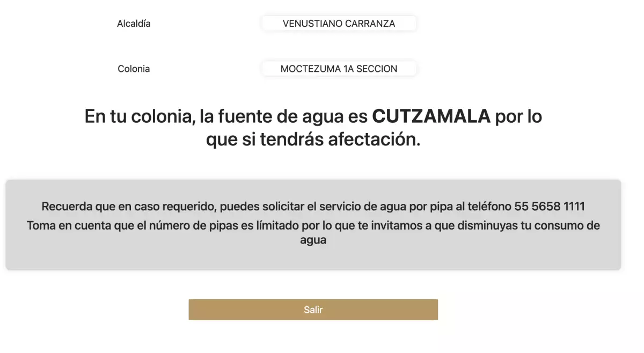Click the Colonia label
Screen dimensions: 644x353
click(x=134, y=69)
